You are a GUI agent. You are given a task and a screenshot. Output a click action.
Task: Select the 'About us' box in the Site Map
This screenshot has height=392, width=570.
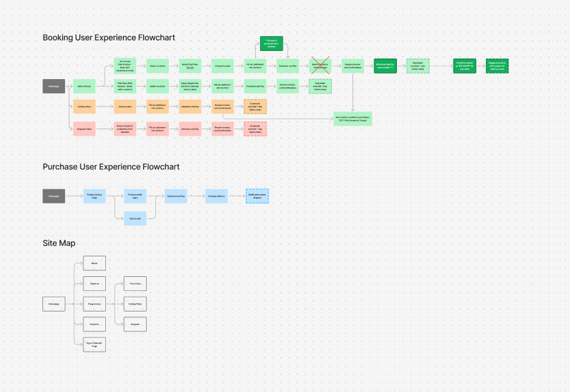click(x=95, y=283)
